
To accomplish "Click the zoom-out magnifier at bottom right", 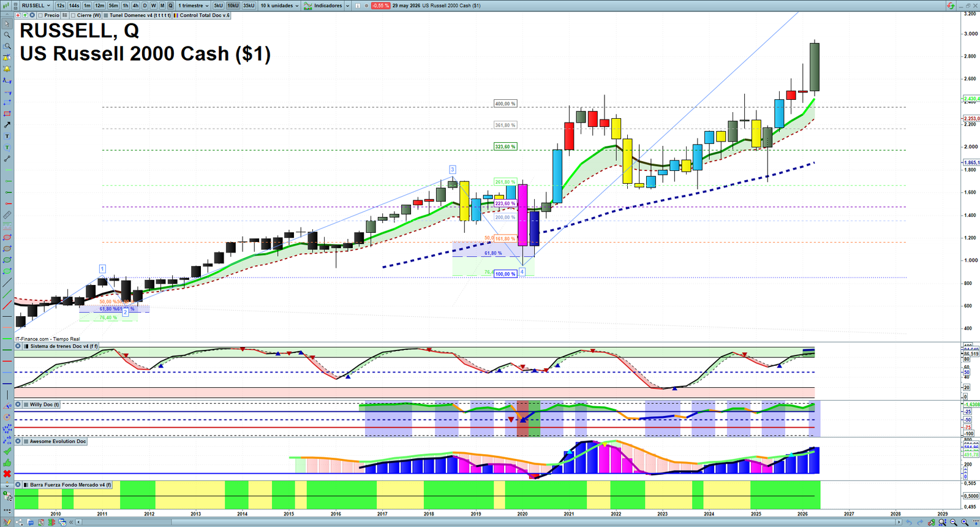I will click(954, 522).
